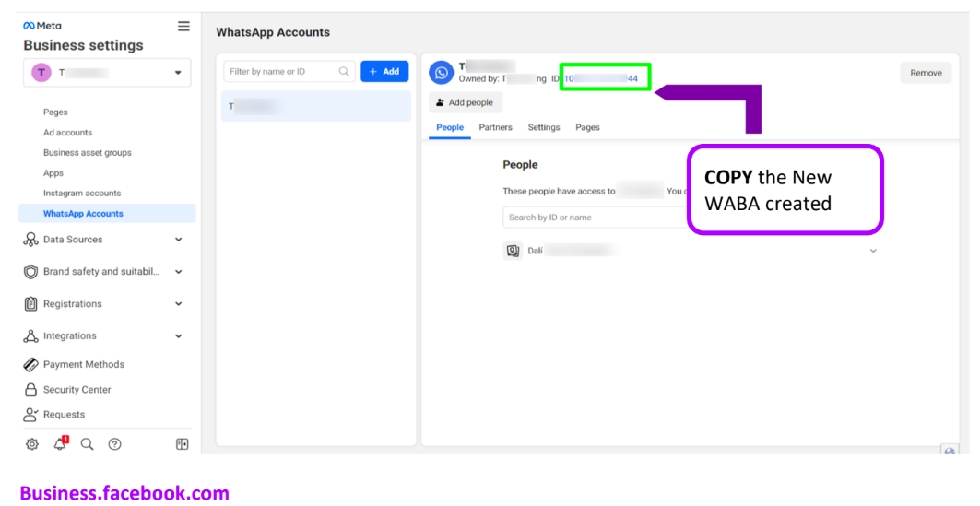Click the Integrations icon
Viewport: 980px width, 506px height.
click(30, 336)
